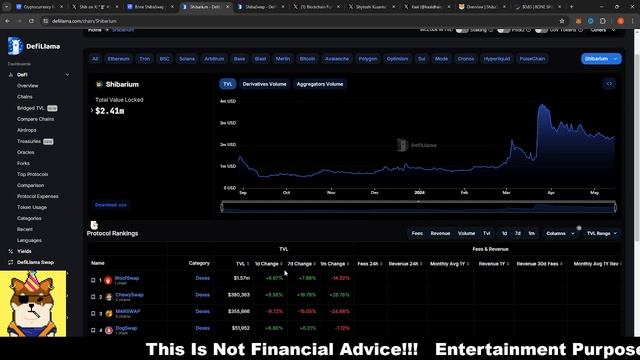The width and height of the screenshot is (640, 360).
Task: Click the Shiba dog avatar thumbnail
Action: coord(33,303)
